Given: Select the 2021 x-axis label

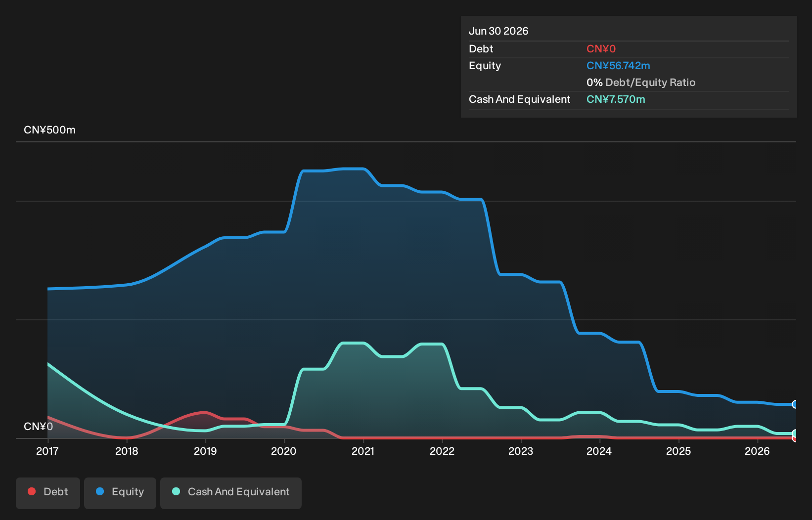Looking at the screenshot, I should click(363, 451).
